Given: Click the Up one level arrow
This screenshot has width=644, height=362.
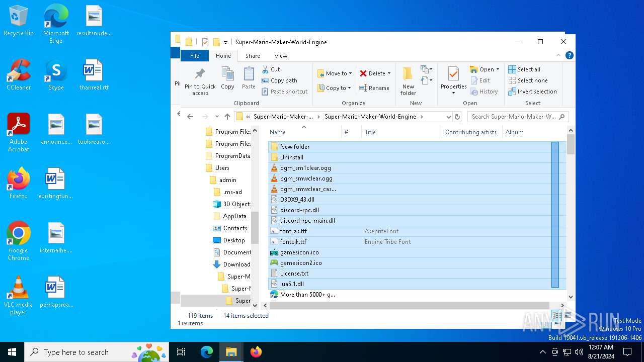Looking at the screenshot, I should (227, 117).
